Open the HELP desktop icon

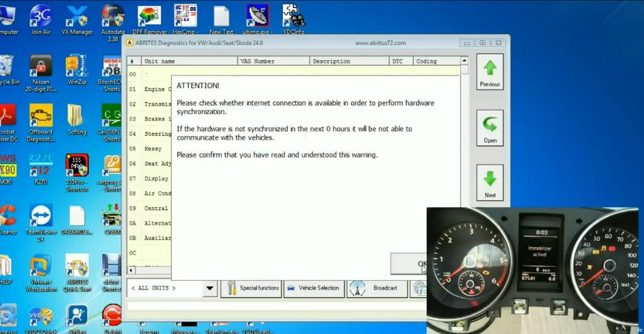[x=6, y=269]
